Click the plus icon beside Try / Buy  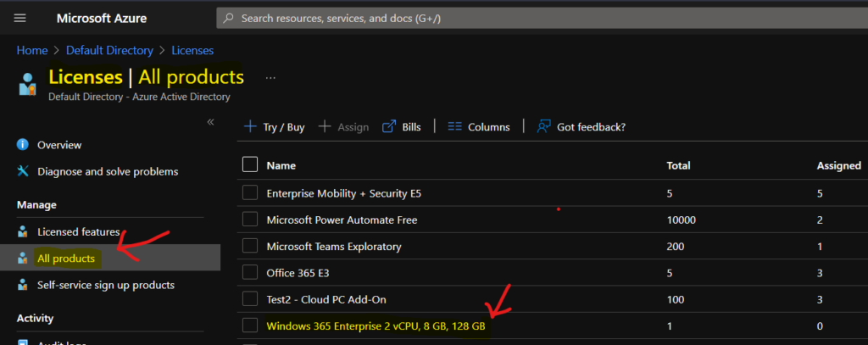coord(250,127)
